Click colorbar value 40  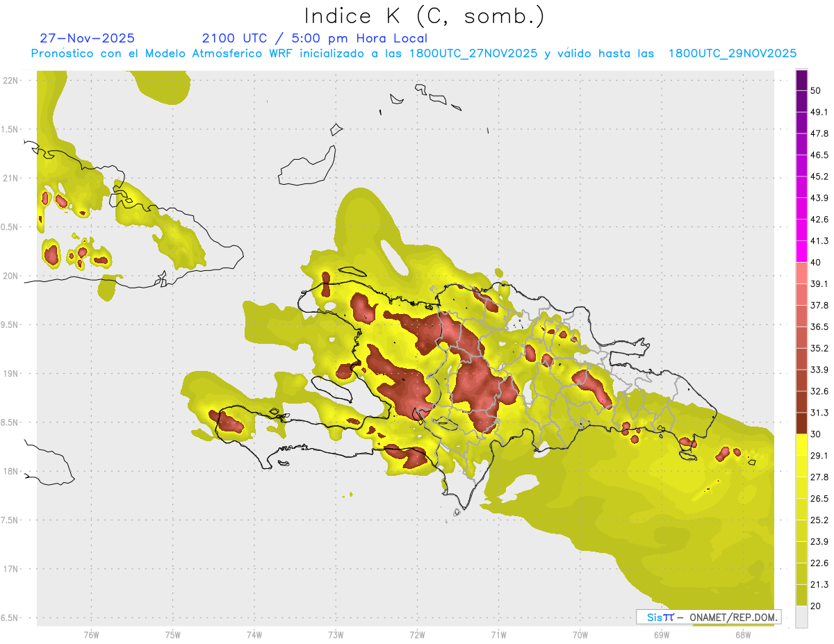point(816,263)
